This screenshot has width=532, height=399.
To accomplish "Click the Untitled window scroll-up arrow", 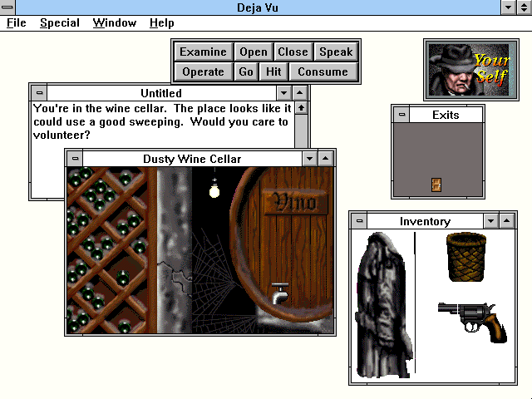I will pyautogui.click(x=301, y=108).
